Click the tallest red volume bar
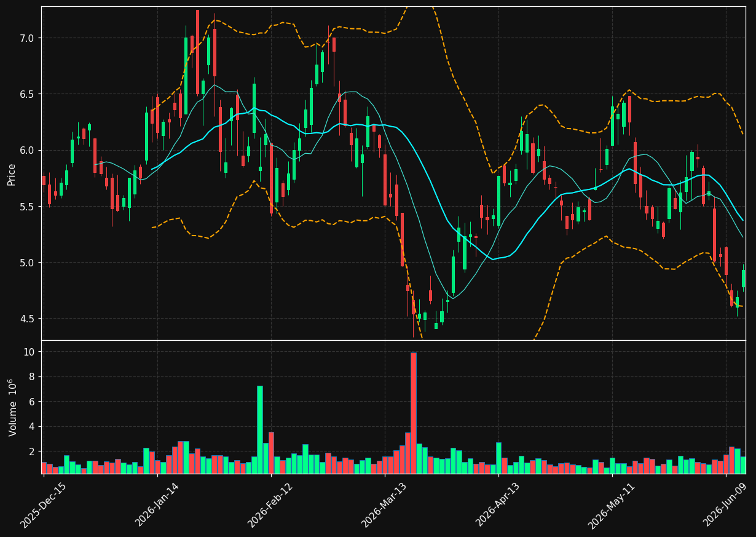756x537 pixels. (414, 413)
